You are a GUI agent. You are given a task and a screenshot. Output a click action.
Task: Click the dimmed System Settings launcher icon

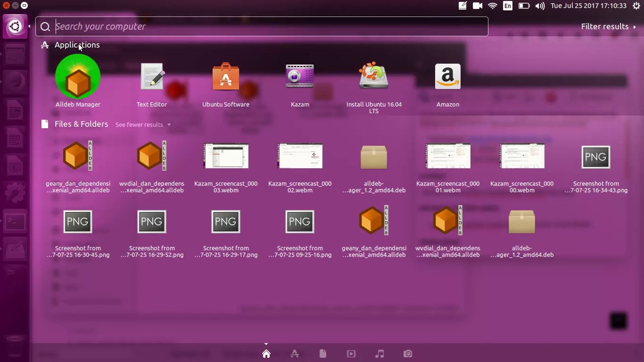point(15,194)
